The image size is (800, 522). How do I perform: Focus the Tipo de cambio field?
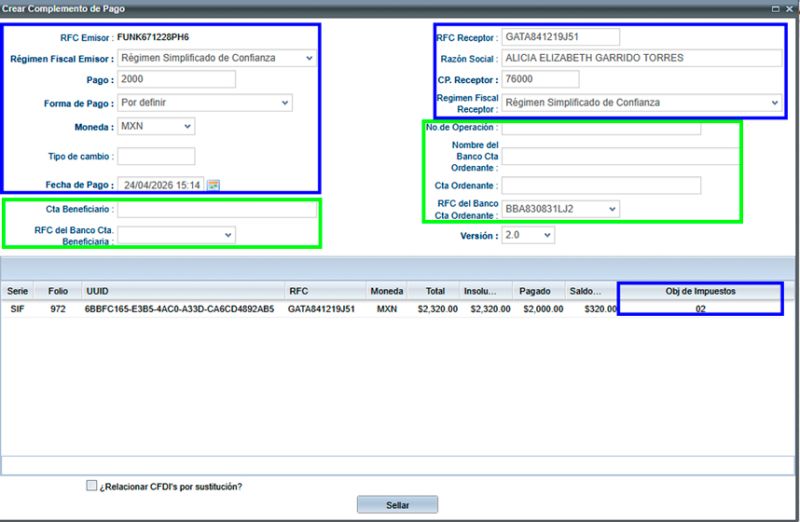tap(156, 156)
